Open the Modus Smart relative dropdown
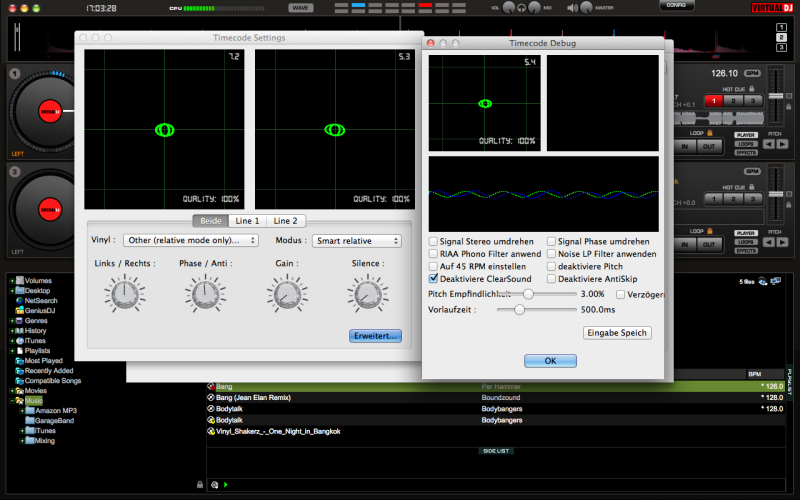 (x=357, y=241)
